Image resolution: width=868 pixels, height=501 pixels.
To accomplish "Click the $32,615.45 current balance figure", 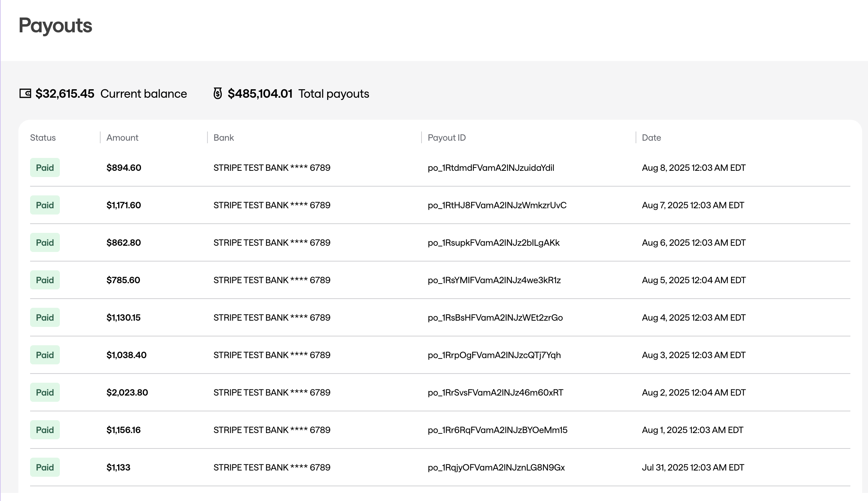I will [x=65, y=94].
